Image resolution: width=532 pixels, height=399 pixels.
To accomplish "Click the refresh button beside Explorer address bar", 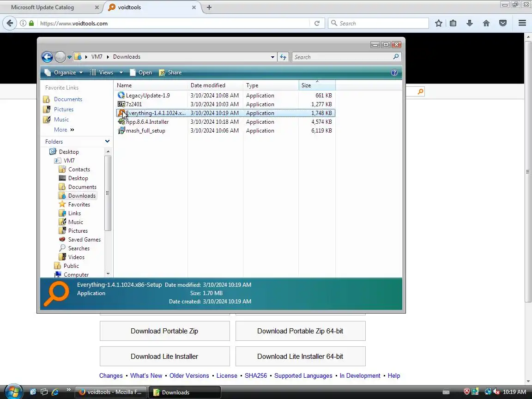I will pos(283,57).
